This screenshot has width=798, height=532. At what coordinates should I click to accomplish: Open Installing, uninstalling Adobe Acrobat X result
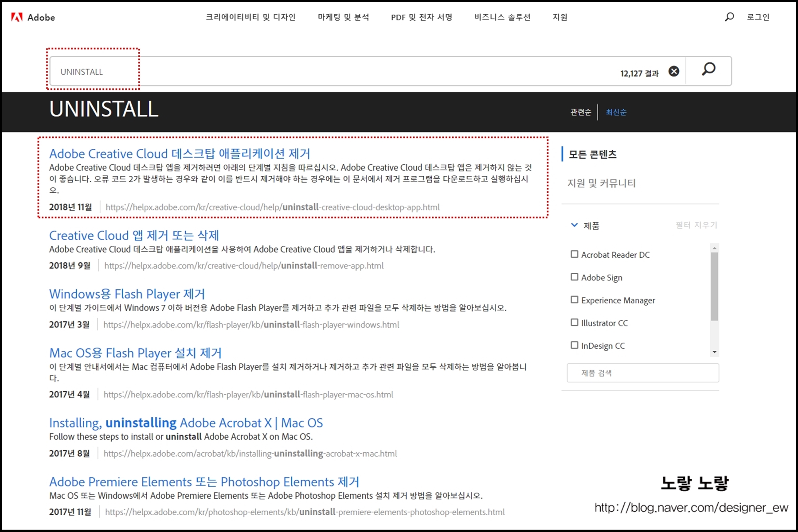tap(186, 423)
